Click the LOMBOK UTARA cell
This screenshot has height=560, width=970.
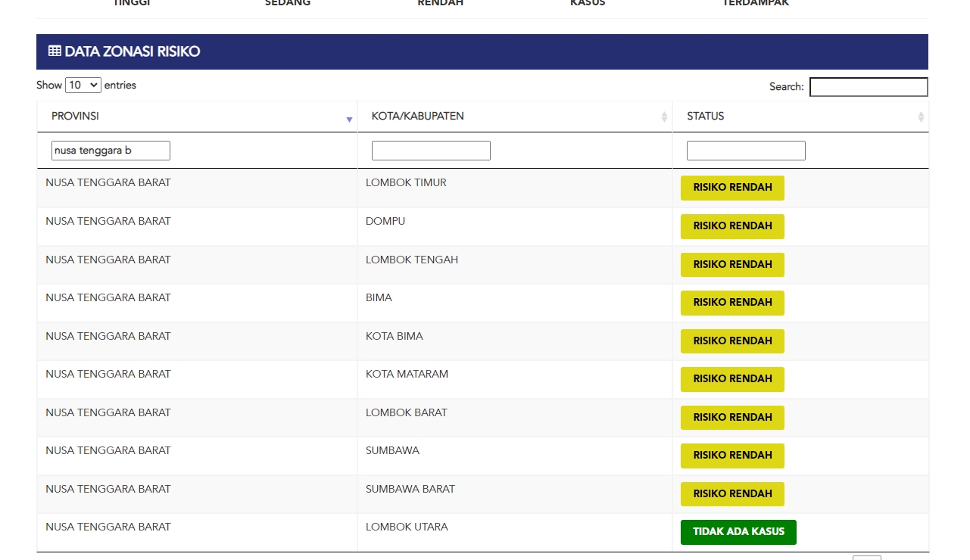514,532
